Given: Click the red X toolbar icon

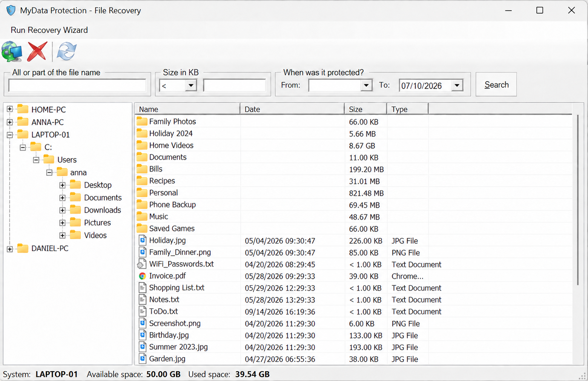Looking at the screenshot, I should point(37,51).
